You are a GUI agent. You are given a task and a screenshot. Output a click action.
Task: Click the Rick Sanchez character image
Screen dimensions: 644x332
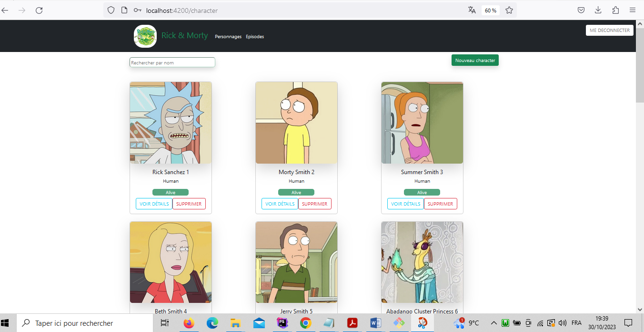(171, 123)
